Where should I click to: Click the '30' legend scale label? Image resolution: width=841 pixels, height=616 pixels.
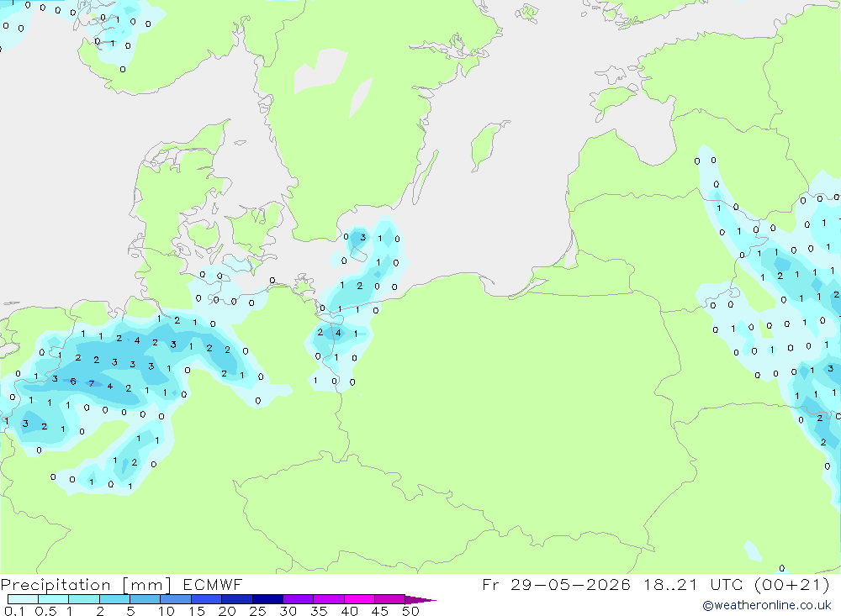pyautogui.click(x=288, y=611)
